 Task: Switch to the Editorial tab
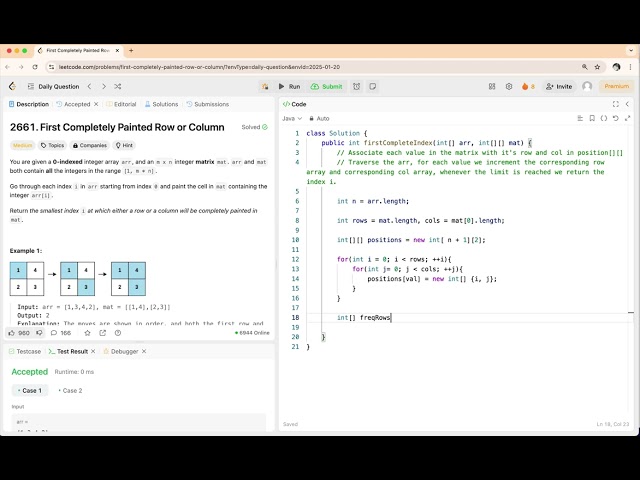[121, 104]
